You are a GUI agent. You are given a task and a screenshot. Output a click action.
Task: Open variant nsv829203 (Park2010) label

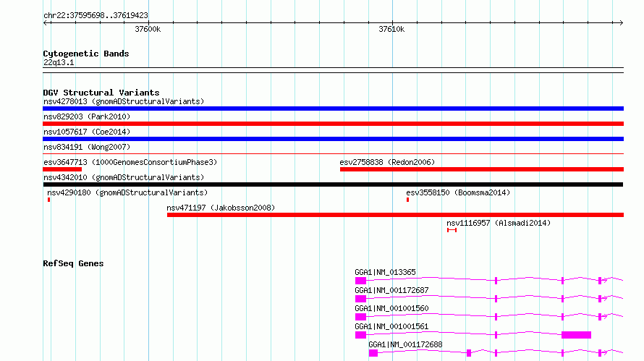[x=87, y=116]
